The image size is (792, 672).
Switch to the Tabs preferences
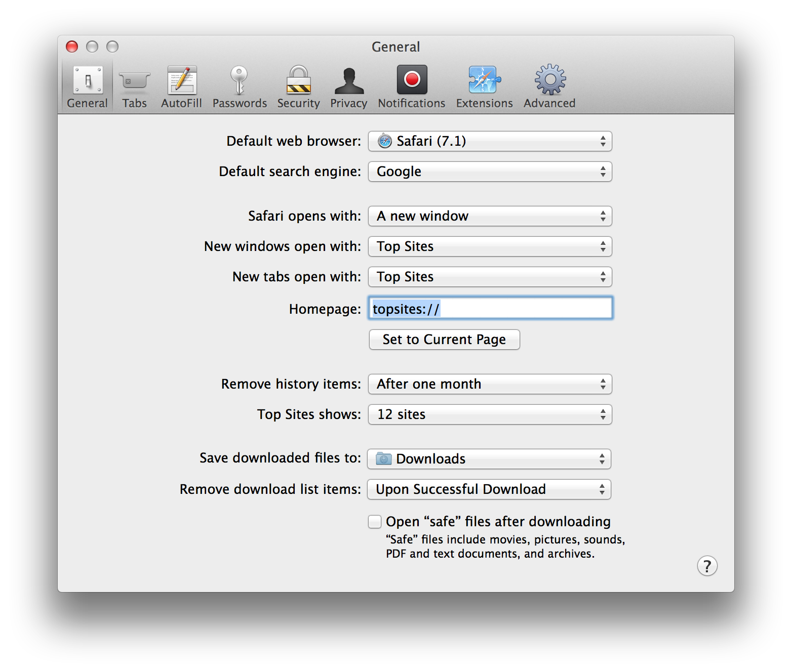[134, 87]
